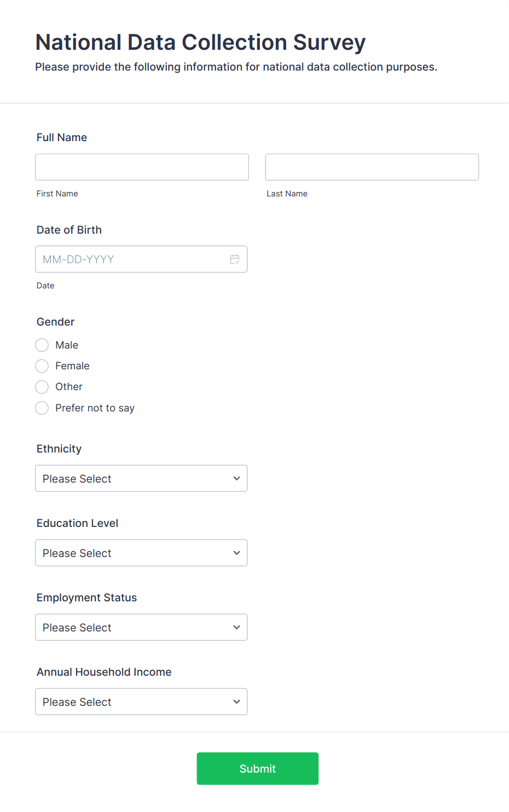Viewport: 509px width, 812px height.
Task: Click the Annual Household Income chevron
Action: [236, 702]
